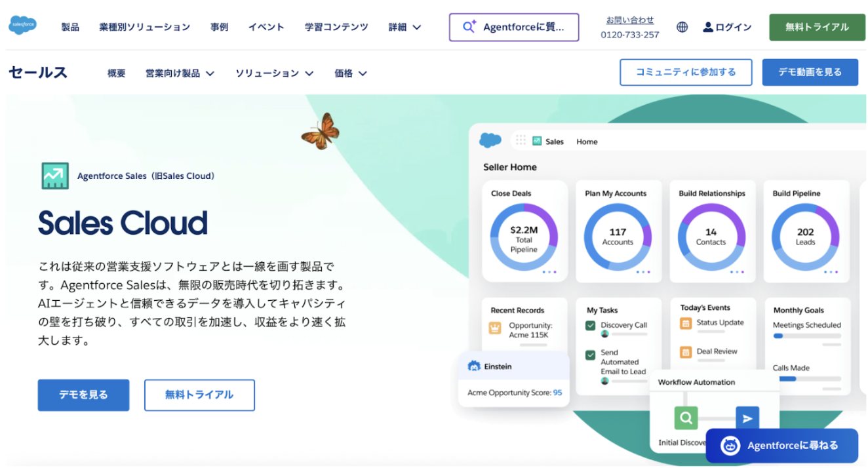This screenshot has width=868, height=468.
Task: Click the green 無料トライアル button in header
Action: (x=816, y=27)
